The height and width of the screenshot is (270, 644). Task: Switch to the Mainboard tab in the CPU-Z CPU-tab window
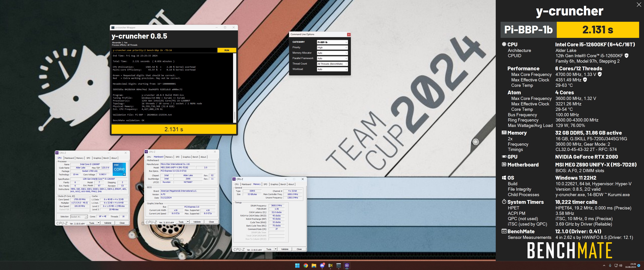[x=69, y=158]
